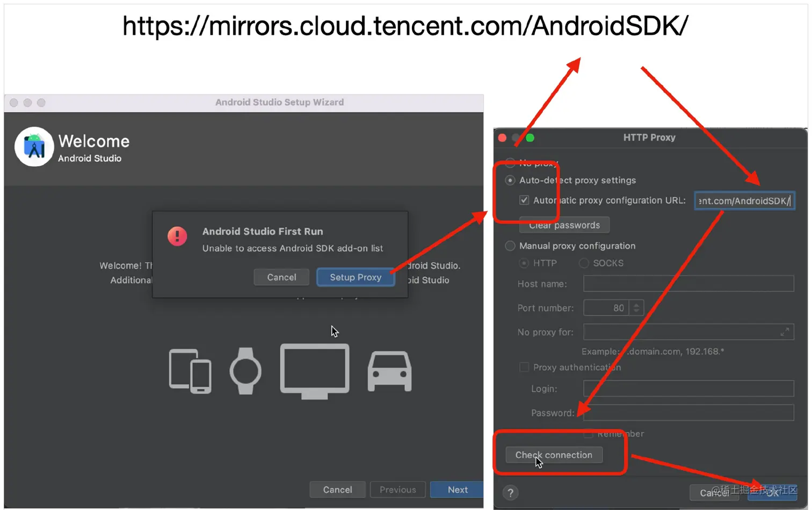Click the Android TV screen icon

click(315, 371)
